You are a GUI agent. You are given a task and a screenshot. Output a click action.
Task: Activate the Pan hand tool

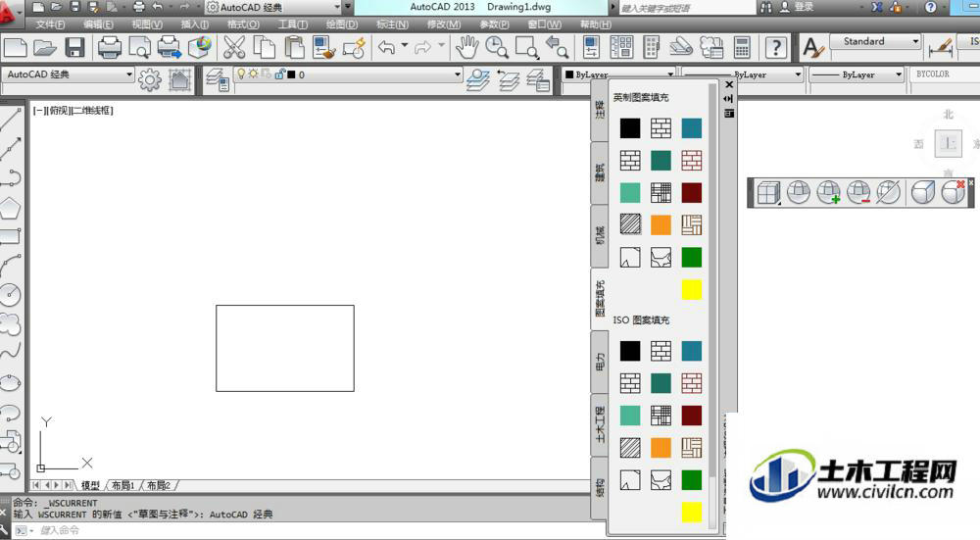click(x=466, y=47)
